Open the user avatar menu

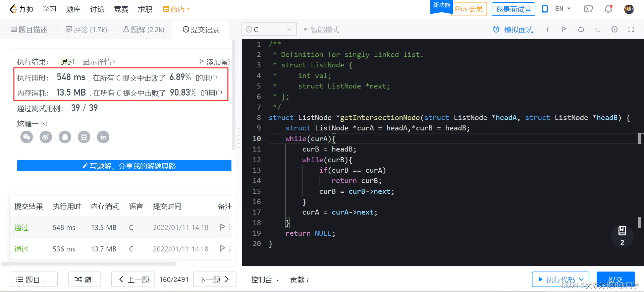pos(629,9)
